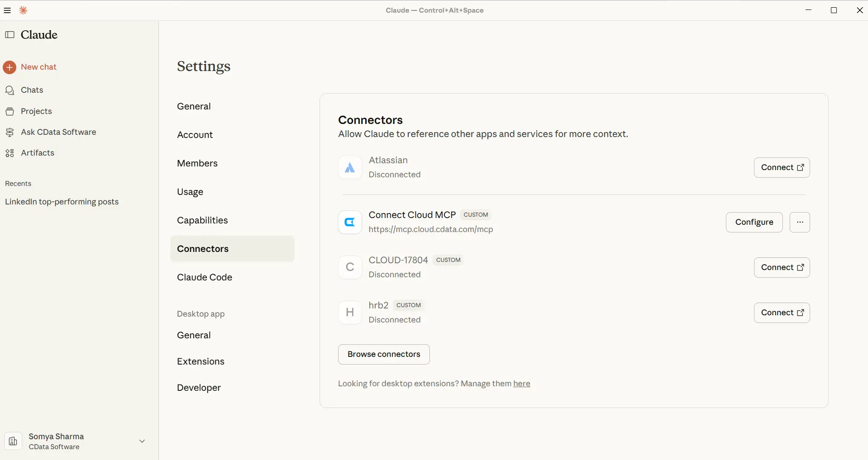Connect the Atlassian connector
The image size is (868, 460).
click(782, 167)
